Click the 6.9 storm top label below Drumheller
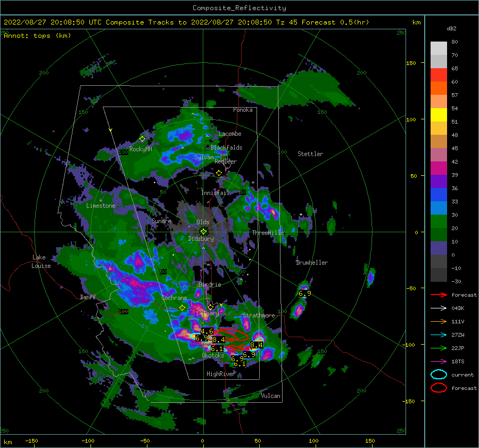 coord(305,294)
